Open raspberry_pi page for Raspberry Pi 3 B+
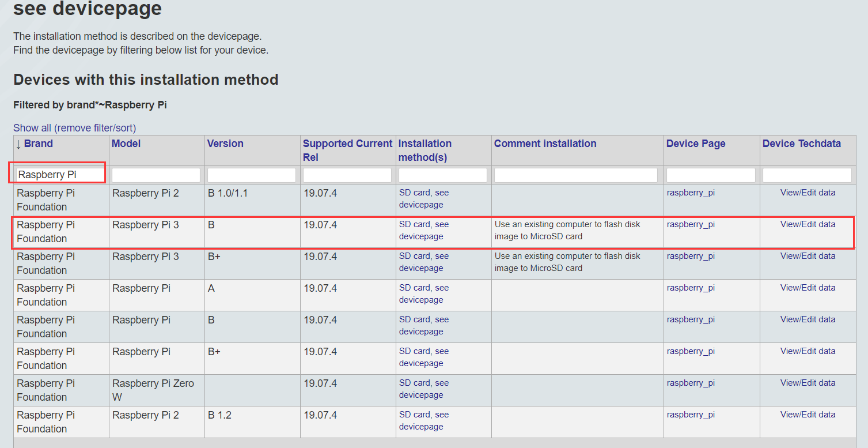 point(691,256)
